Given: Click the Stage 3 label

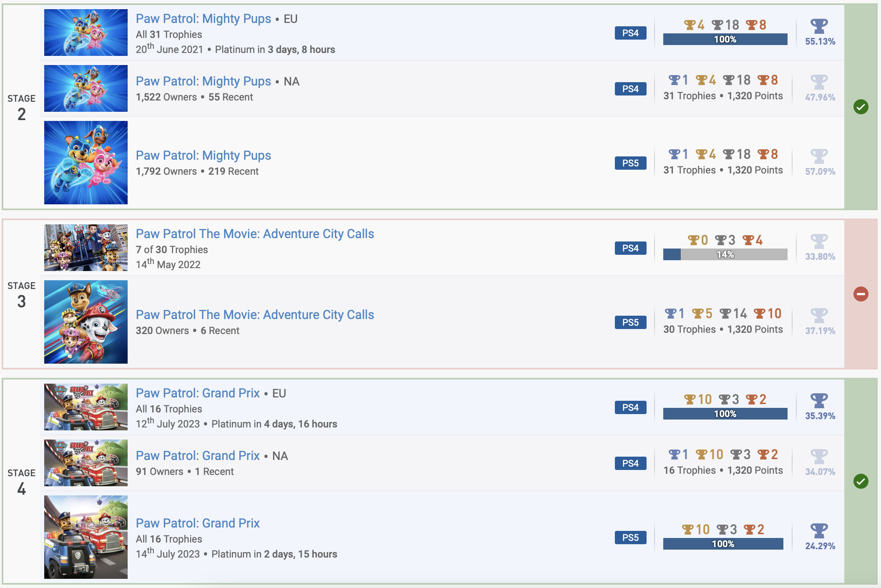Looking at the screenshot, I should click(22, 294).
